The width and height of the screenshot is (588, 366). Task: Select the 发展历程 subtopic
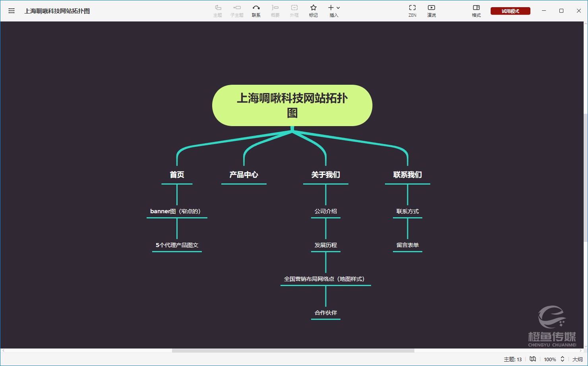tap(326, 245)
